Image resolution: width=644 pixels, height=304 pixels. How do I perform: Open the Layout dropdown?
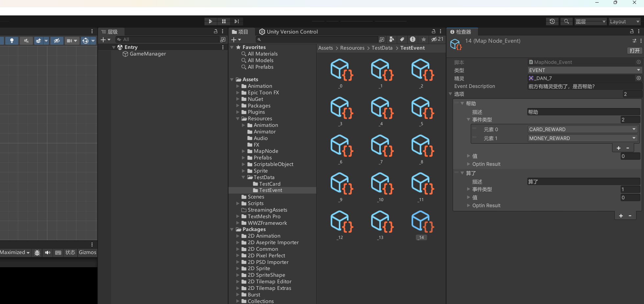click(625, 22)
